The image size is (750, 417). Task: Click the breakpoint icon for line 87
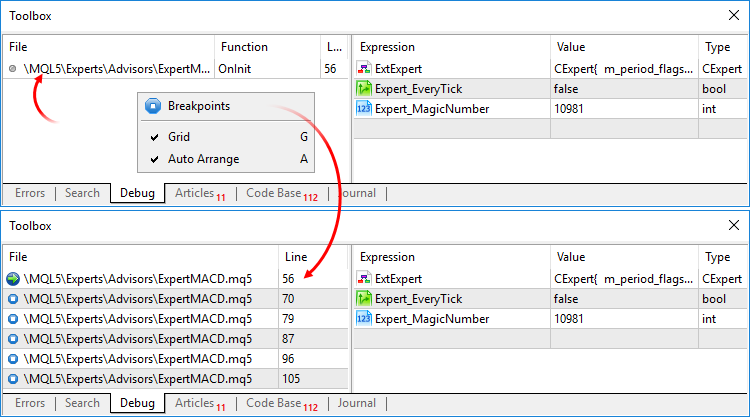[13, 339]
